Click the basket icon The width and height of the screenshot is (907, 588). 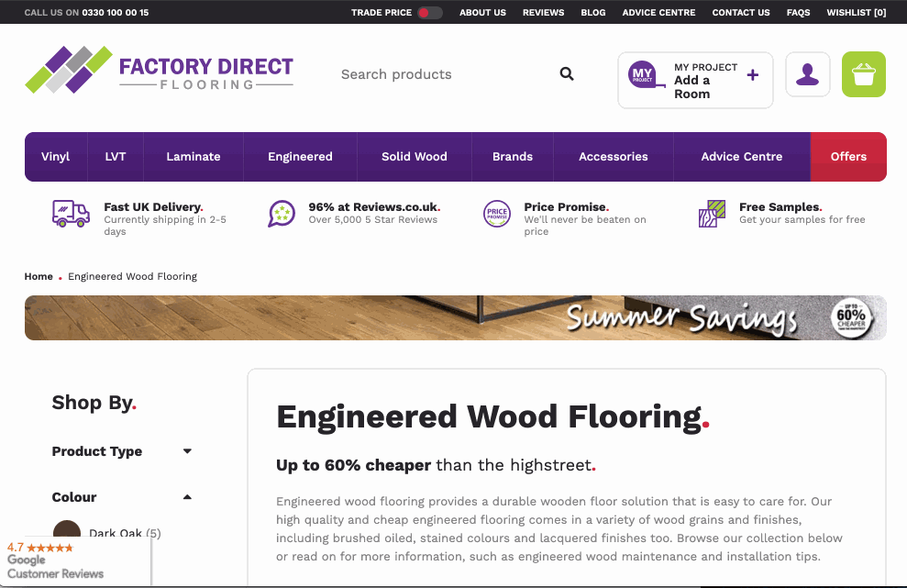pyautogui.click(x=863, y=74)
